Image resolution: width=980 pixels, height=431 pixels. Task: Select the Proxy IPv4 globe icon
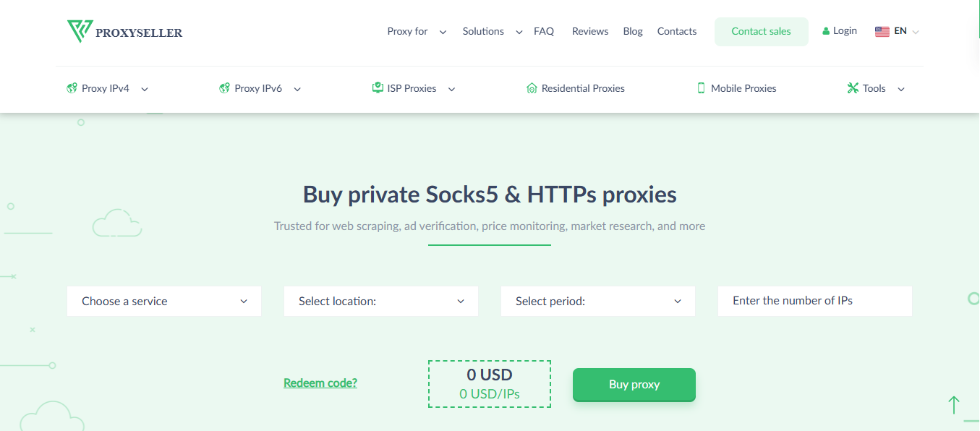click(x=72, y=88)
